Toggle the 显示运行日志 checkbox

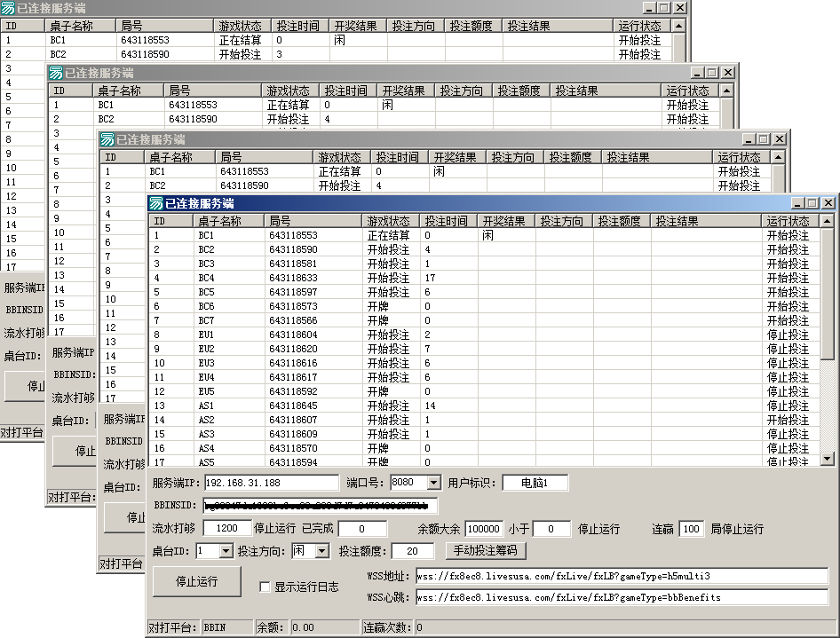tap(265, 587)
